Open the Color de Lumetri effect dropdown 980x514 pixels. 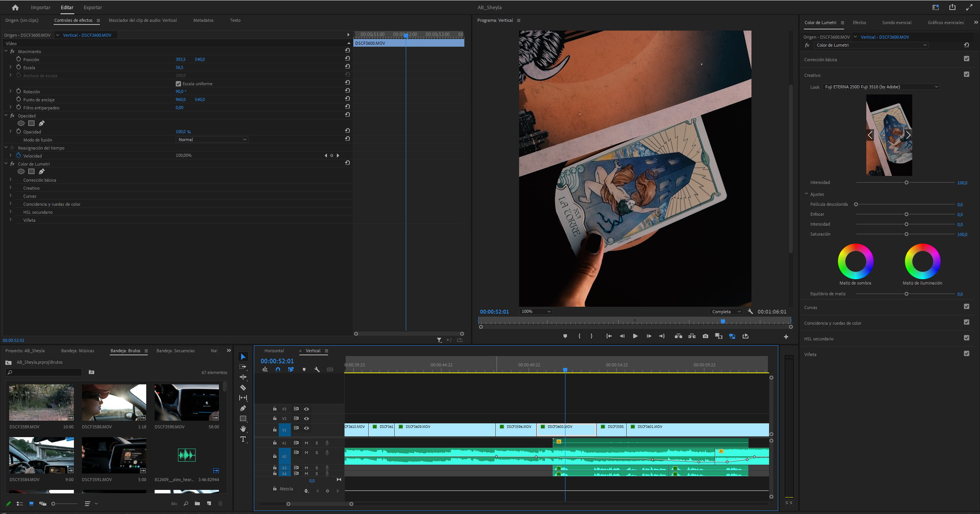(x=871, y=45)
